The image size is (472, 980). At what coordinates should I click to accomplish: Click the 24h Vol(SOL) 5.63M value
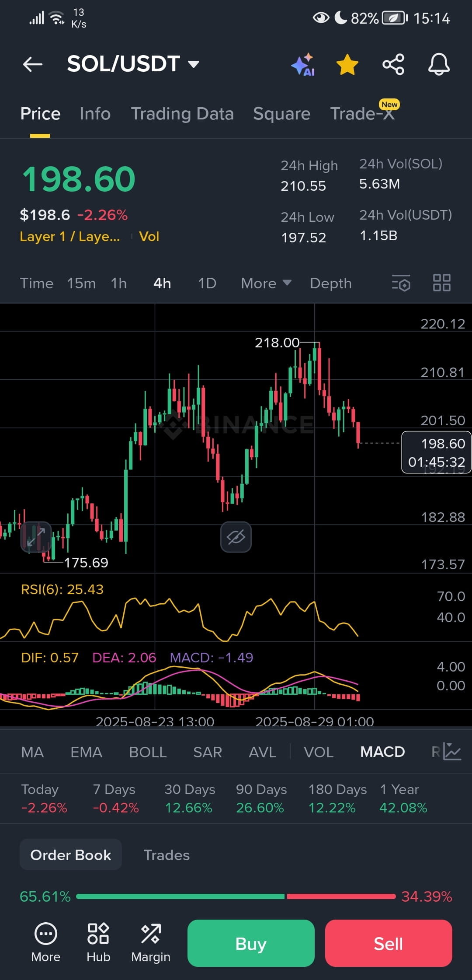click(379, 184)
